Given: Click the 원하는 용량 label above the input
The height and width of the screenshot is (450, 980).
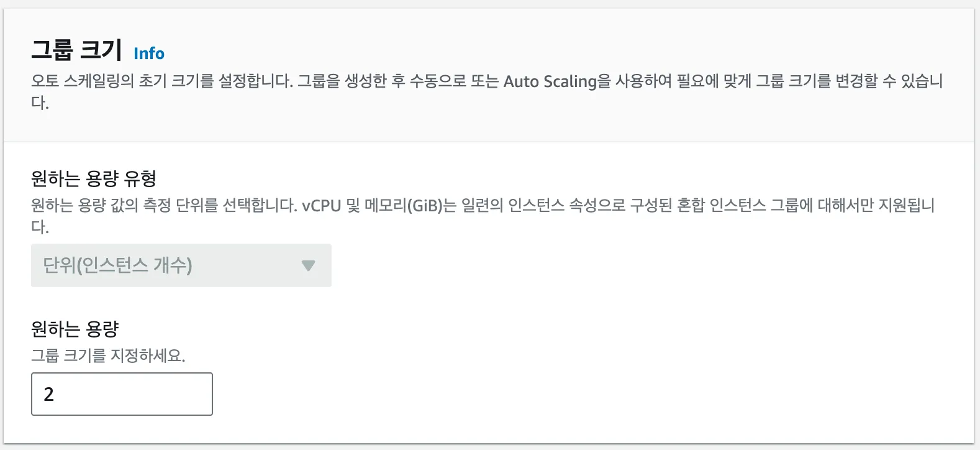Looking at the screenshot, I should (x=75, y=329).
